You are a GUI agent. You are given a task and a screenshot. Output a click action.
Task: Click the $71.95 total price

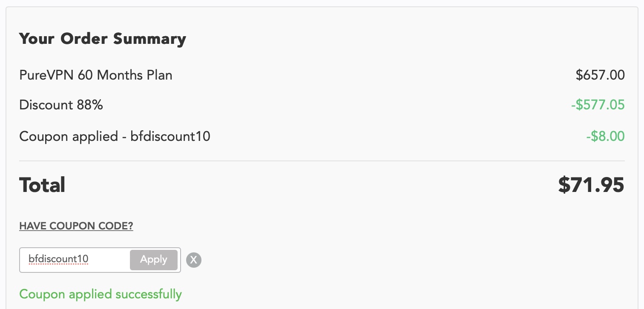tap(591, 185)
